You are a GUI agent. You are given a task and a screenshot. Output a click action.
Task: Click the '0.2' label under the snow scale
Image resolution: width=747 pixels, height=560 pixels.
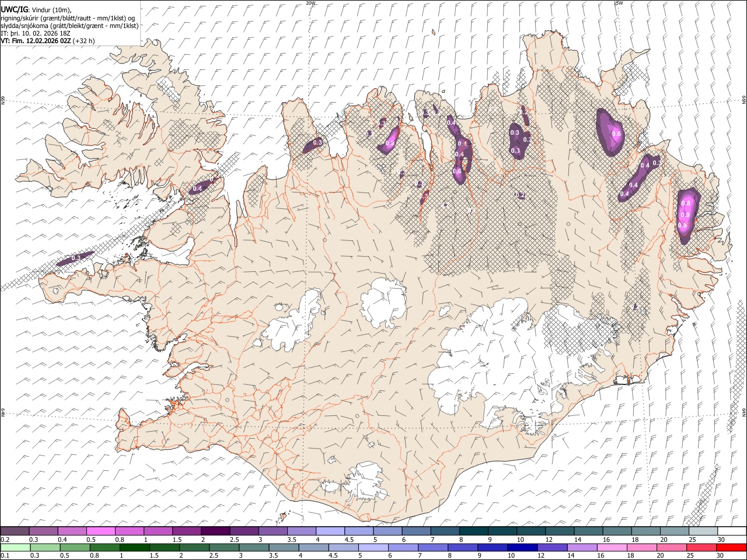(x=5, y=539)
